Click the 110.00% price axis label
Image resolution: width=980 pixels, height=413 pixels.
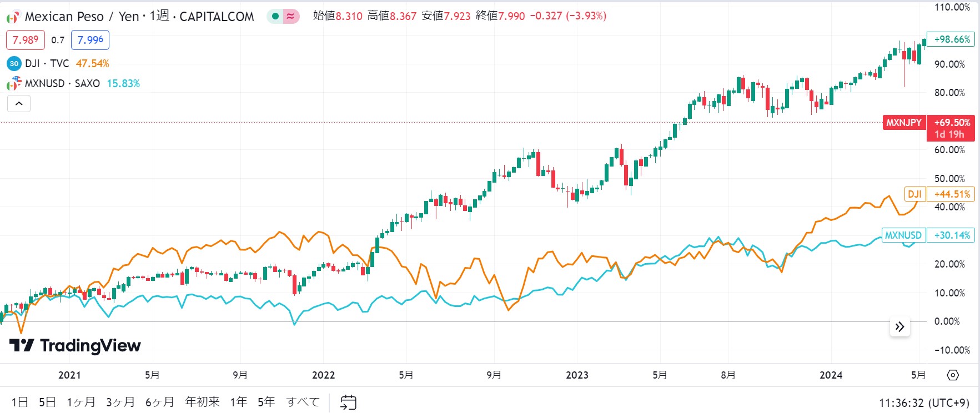point(952,7)
